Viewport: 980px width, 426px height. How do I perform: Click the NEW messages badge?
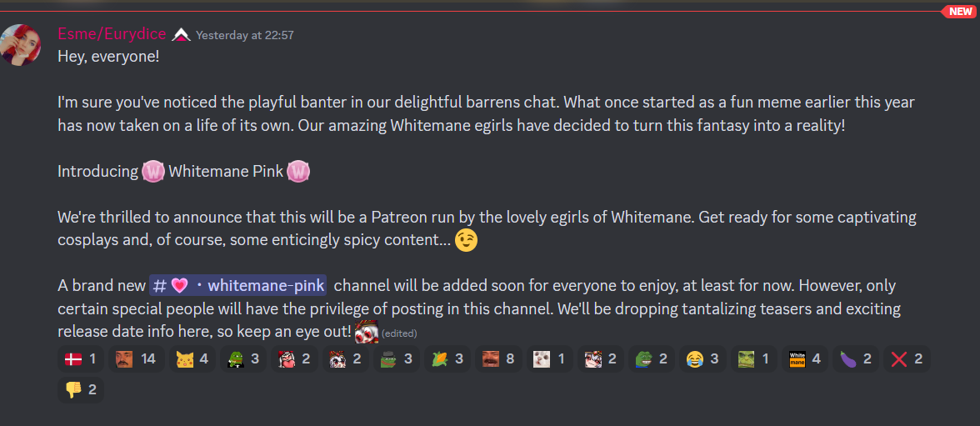point(959,12)
